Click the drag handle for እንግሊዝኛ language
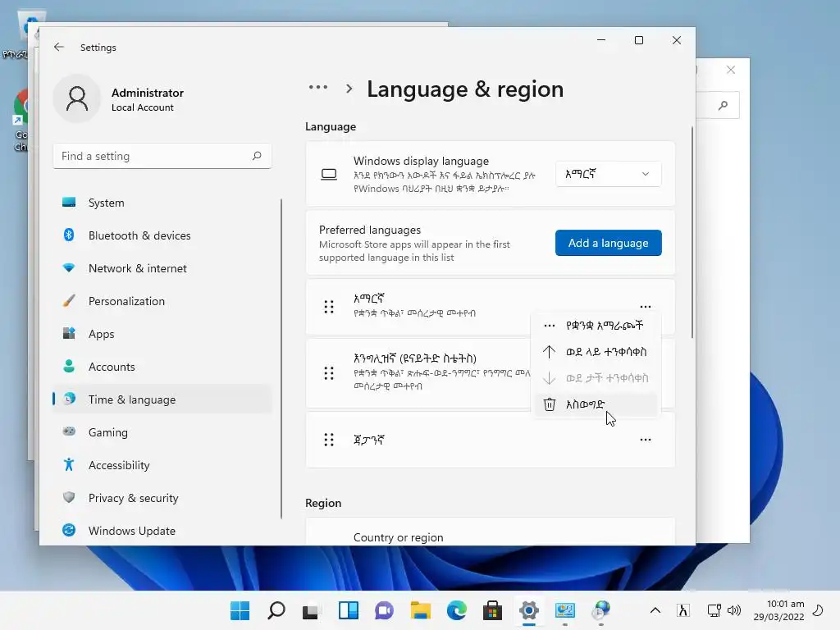Screen dimensions: 840x630 [329, 373]
